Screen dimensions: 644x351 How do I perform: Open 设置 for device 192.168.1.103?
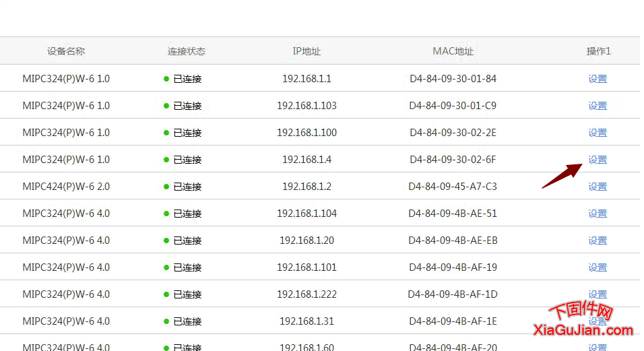point(597,106)
